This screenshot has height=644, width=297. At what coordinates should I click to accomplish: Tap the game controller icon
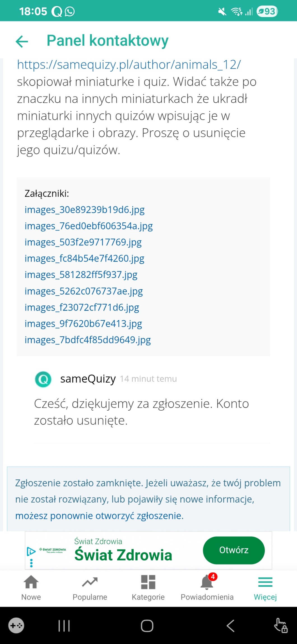pos(16,625)
